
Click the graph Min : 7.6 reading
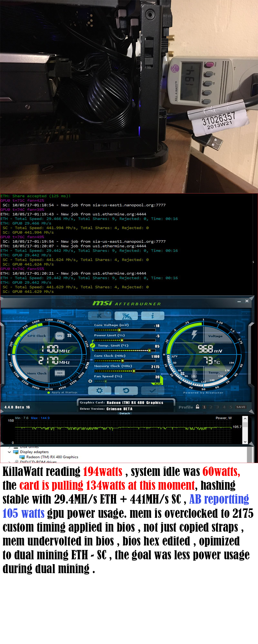(22, 418)
